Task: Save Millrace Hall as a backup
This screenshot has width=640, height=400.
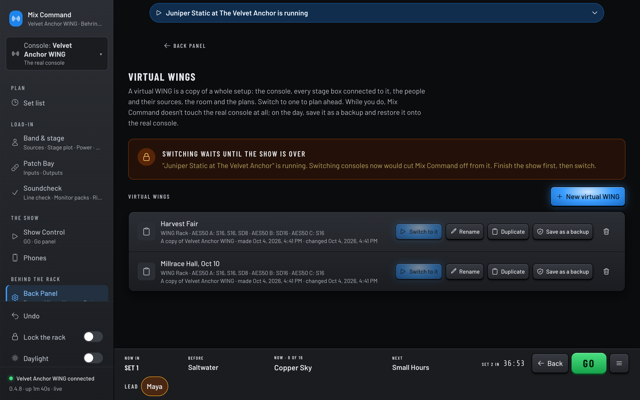Action: coord(562,272)
